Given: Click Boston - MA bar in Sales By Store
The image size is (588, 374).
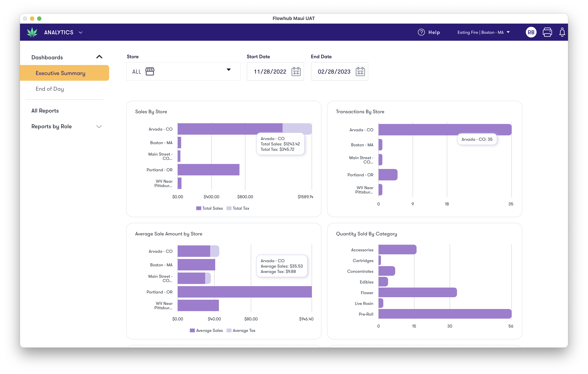Looking at the screenshot, I should [x=179, y=142].
